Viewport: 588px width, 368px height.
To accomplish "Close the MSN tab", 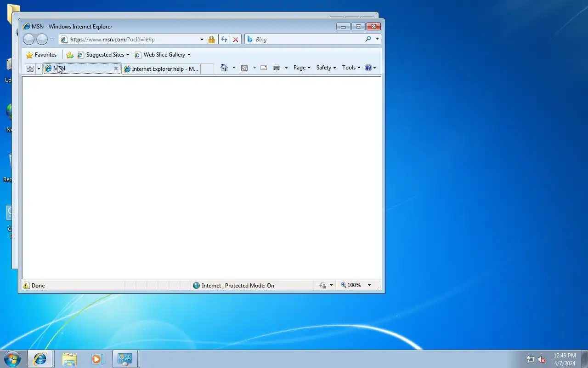I will (x=116, y=69).
